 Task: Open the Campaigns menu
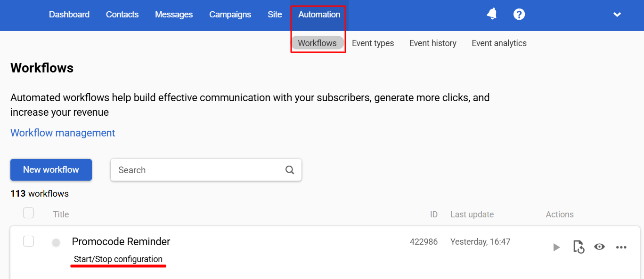pos(230,15)
